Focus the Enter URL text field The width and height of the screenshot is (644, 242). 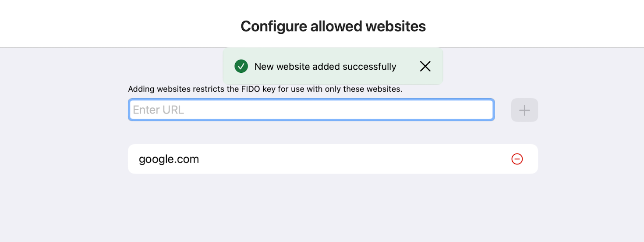(311, 110)
